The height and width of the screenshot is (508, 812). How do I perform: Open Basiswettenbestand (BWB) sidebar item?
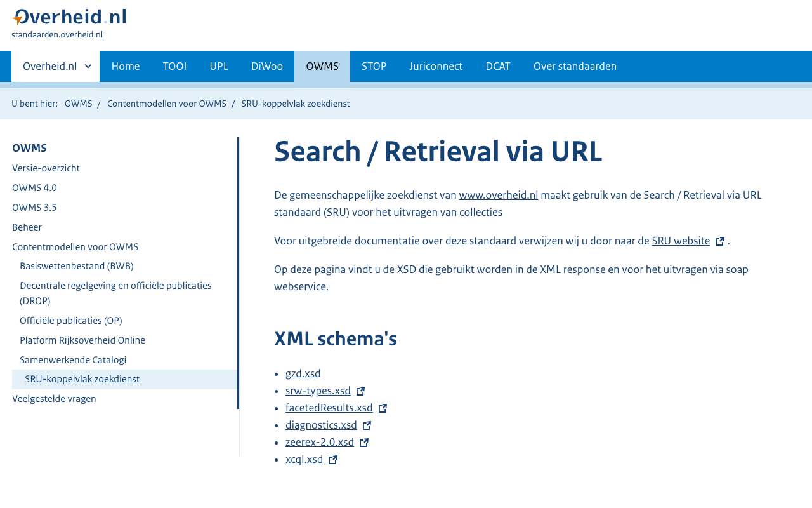pos(77,266)
